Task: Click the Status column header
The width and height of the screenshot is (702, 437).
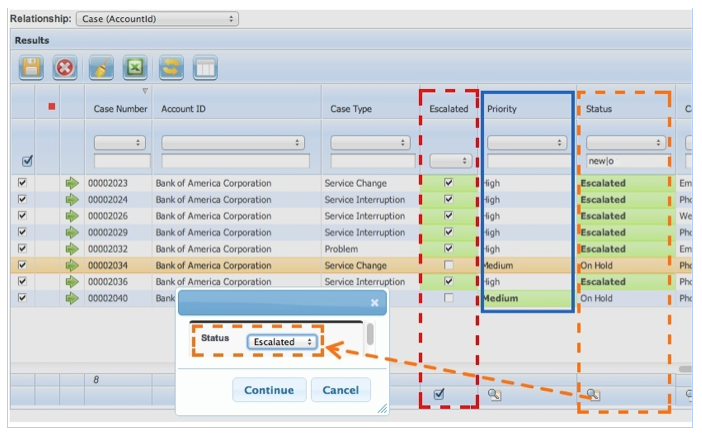Action: pos(599,109)
